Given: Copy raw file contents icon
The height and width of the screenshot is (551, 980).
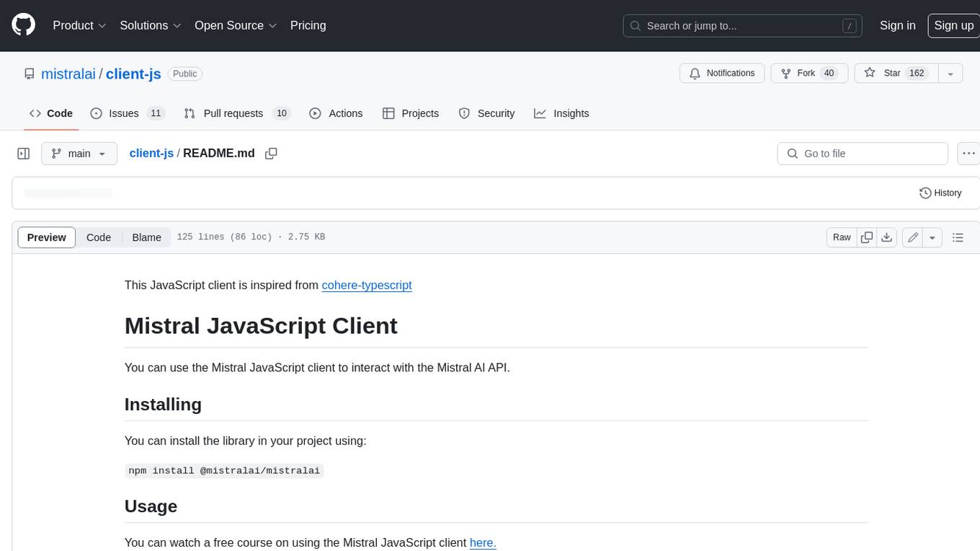Looking at the screenshot, I should (867, 237).
